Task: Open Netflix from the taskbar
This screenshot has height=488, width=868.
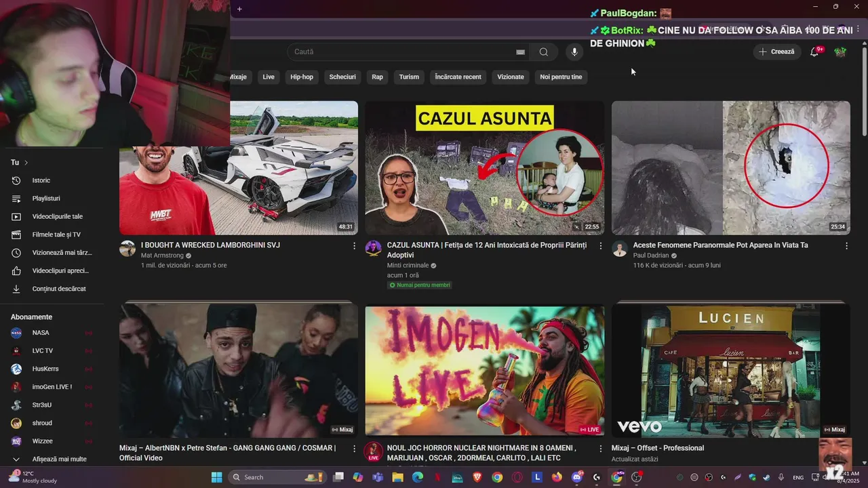Action: click(437, 477)
